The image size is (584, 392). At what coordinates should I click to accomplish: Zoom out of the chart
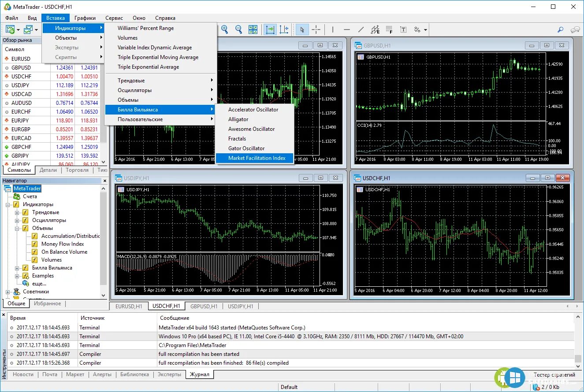click(239, 30)
